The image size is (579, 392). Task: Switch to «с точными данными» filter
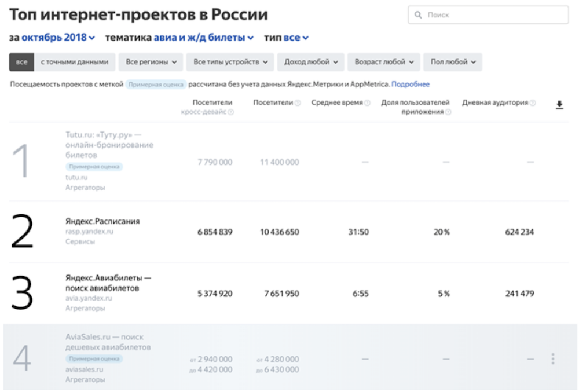coord(75,62)
